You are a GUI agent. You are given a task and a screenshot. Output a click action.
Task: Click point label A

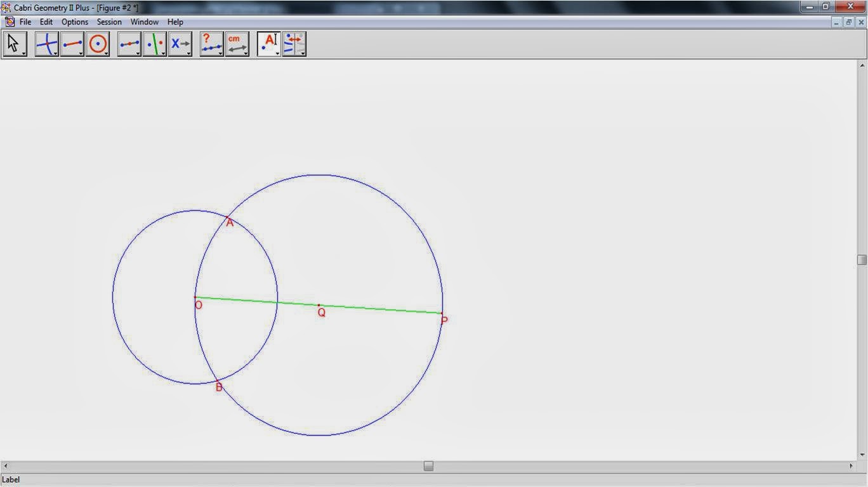point(230,223)
